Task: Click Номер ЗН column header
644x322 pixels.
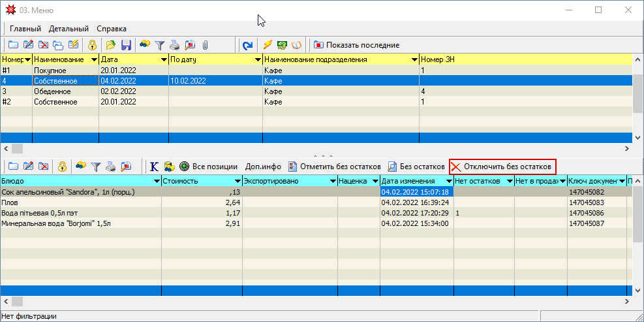Action: [x=526, y=59]
